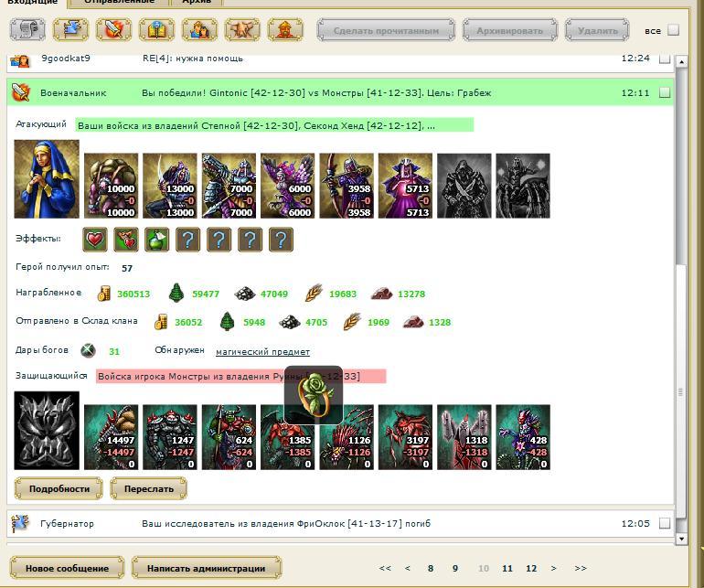The image size is (704, 588).
Task: Go to page 8
Action: 431,568
